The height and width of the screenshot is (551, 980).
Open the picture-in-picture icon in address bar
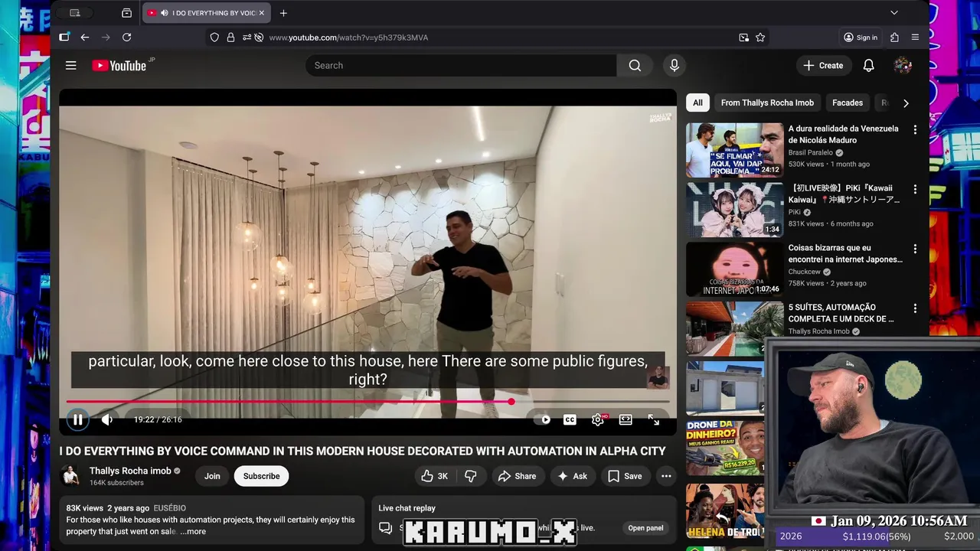[x=743, y=37]
